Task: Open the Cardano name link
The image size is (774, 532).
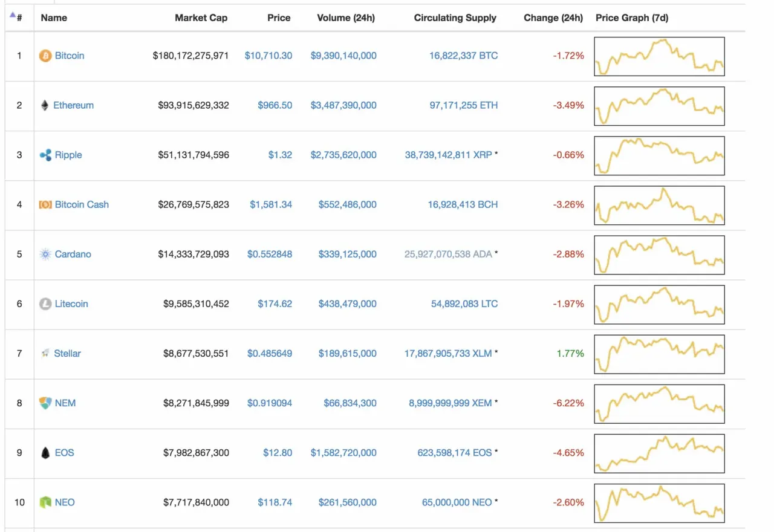Action: coord(73,254)
